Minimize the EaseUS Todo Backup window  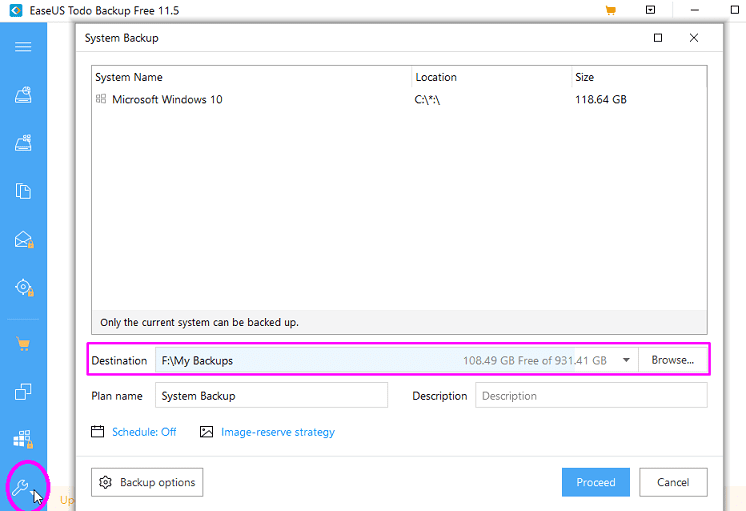pos(695,10)
